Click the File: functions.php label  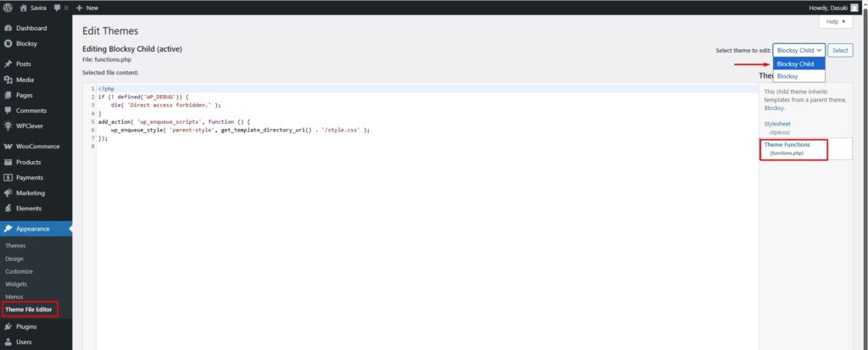pyautogui.click(x=106, y=60)
